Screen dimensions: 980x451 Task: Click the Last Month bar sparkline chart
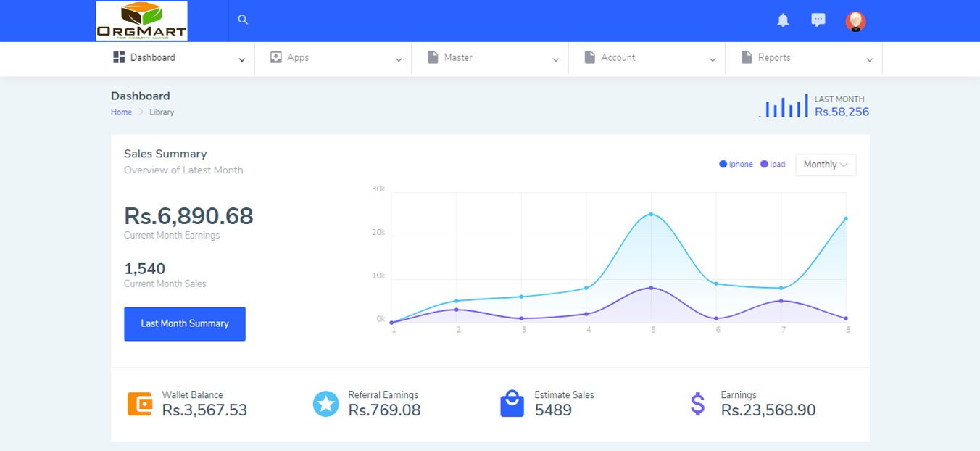click(785, 107)
